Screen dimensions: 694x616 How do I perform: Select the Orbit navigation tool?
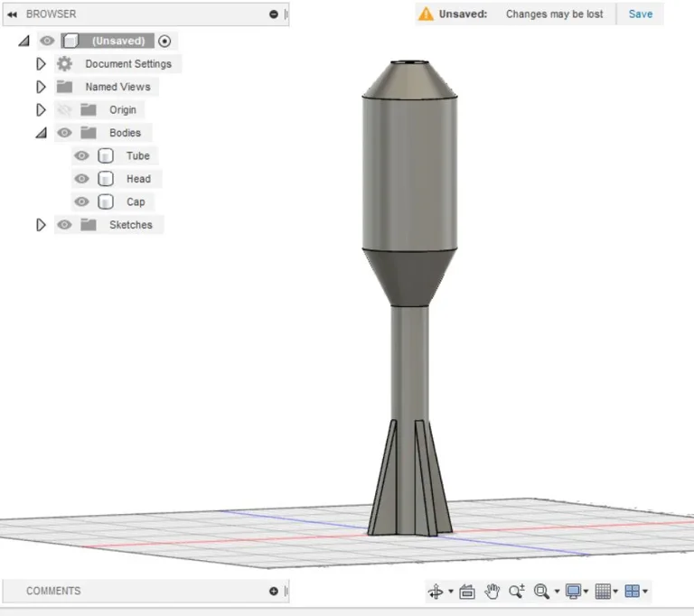point(435,592)
